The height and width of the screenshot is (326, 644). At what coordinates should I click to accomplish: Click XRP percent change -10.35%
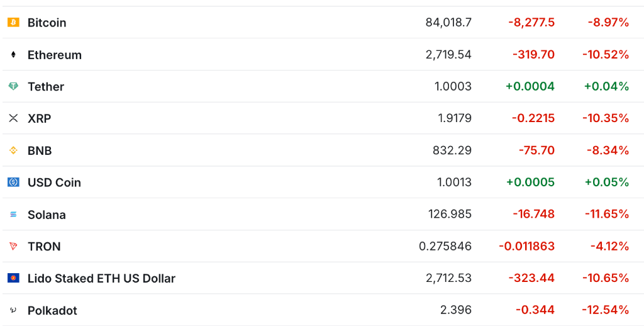click(606, 118)
